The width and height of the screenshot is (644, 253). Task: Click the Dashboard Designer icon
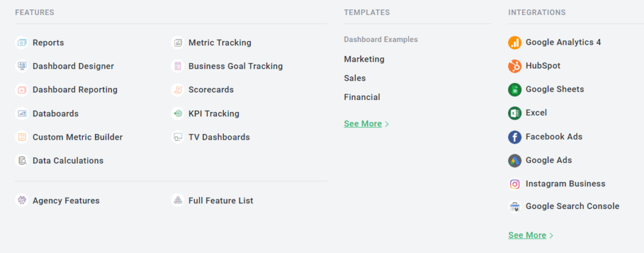pos(22,66)
